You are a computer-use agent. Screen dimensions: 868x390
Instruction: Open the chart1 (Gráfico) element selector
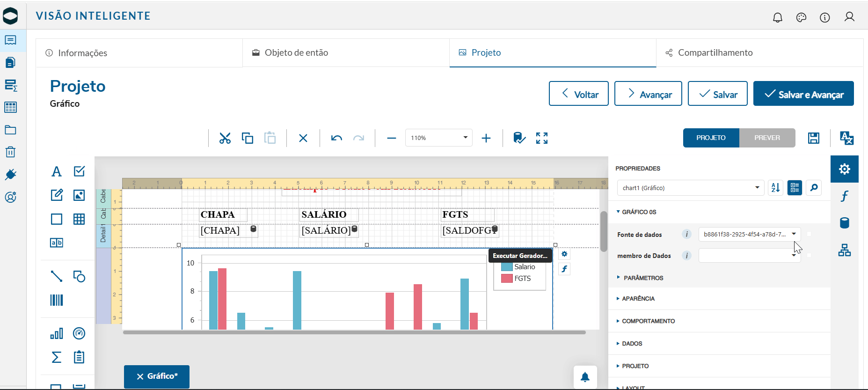(691, 188)
